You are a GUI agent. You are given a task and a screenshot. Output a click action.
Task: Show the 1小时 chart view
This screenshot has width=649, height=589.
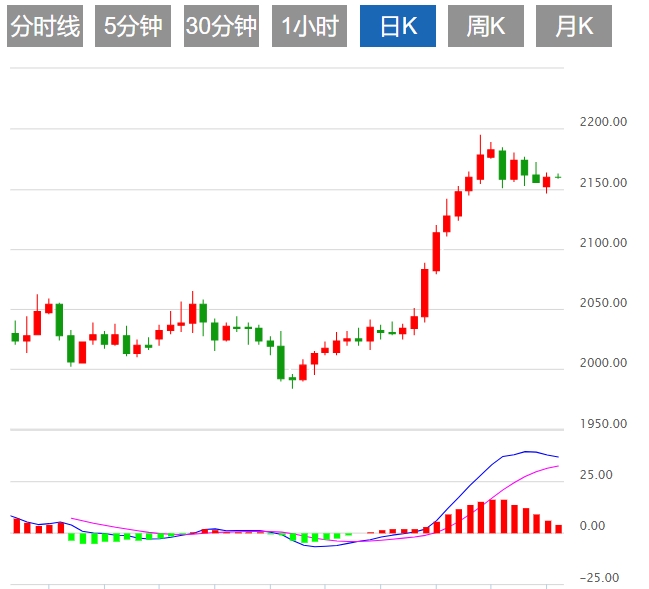pos(309,27)
